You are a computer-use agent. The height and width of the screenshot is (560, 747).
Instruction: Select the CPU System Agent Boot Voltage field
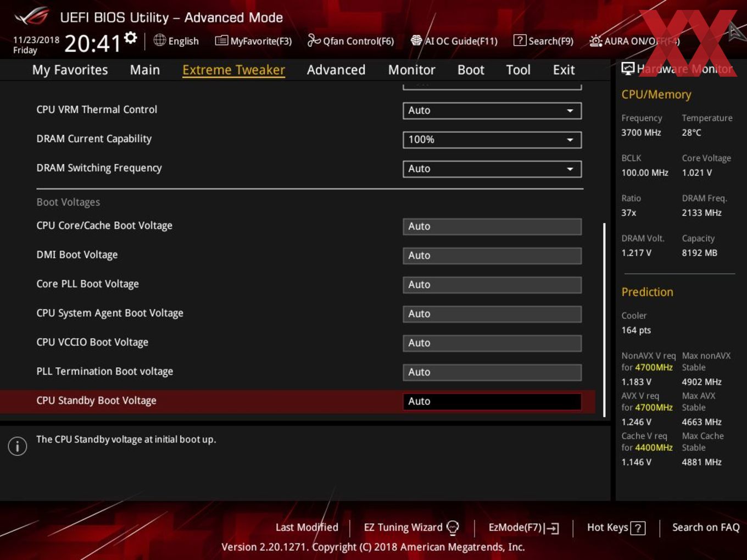pyautogui.click(x=492, y=313)
